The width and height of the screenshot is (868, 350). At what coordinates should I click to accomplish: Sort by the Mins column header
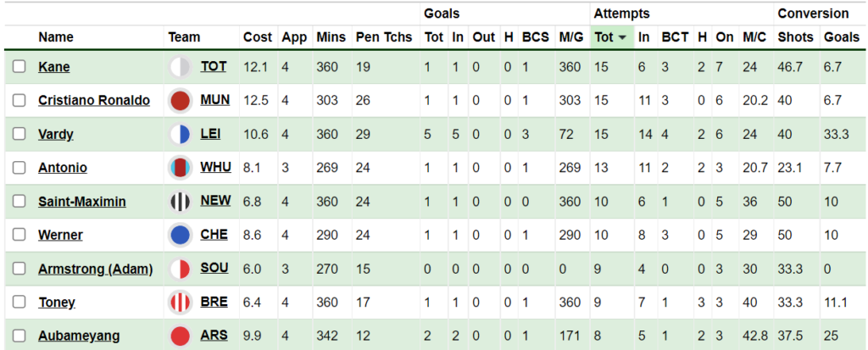[331, 37]
